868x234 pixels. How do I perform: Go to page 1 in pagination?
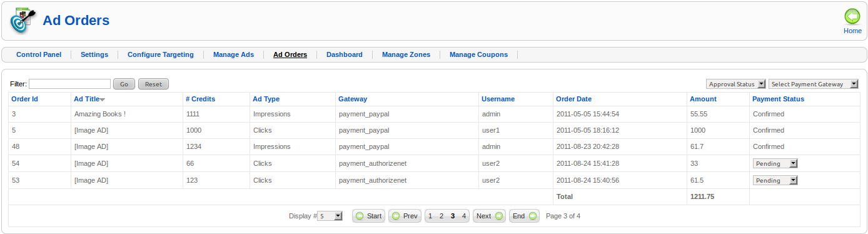[x=430, y=216]
